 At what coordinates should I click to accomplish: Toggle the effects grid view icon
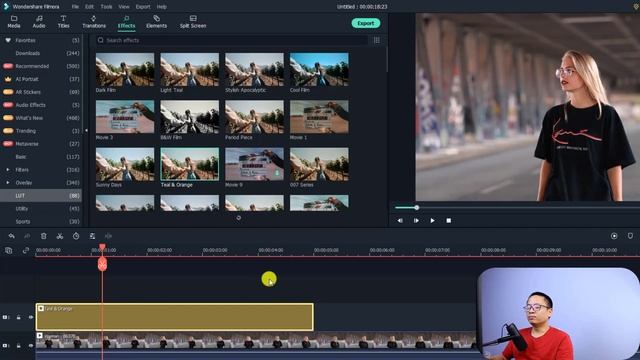click(x=377, y=40)
